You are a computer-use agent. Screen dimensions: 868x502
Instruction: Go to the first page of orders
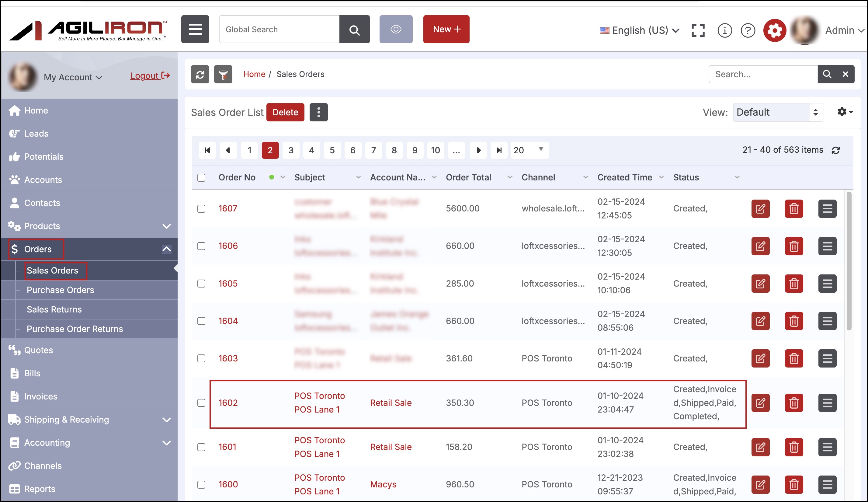click(x=207, y=150)
